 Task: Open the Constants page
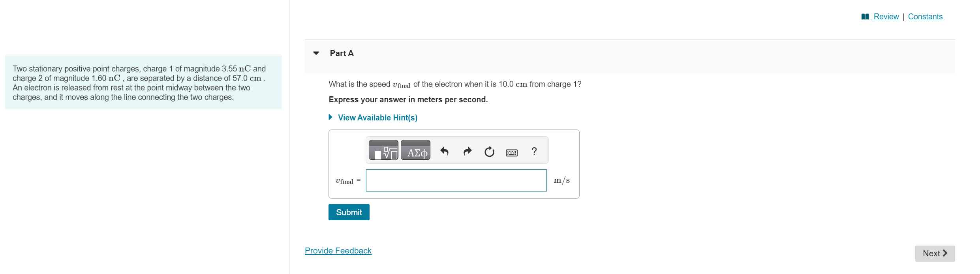pos(925,17)
